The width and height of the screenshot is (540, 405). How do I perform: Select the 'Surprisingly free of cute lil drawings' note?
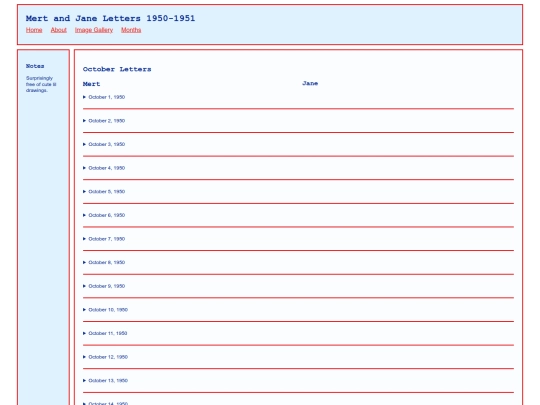(x=41, y=84)
